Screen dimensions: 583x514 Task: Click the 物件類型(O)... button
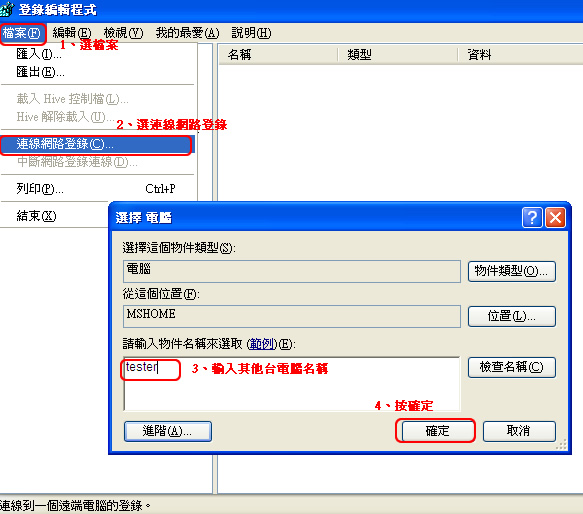pos(512,271)
